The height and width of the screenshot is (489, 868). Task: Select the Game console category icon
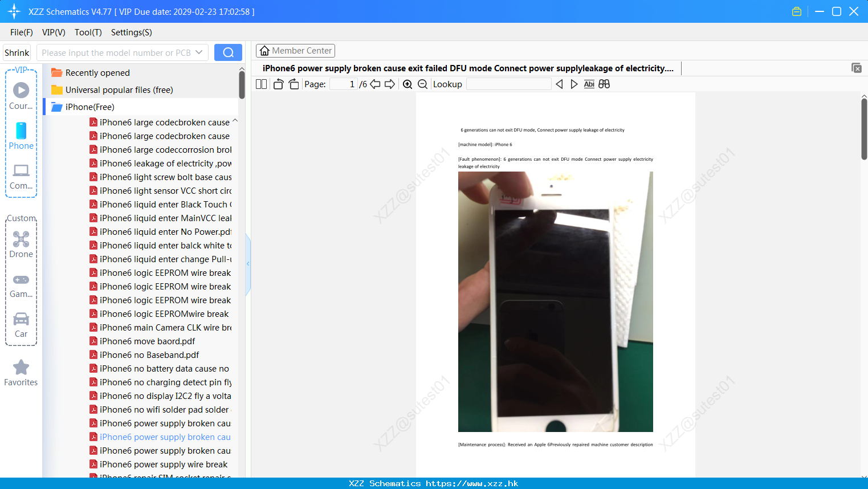tap(21, 285)
